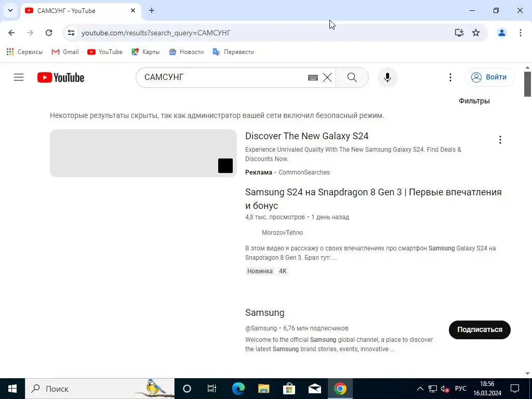Screen dimensions: 532x399
Task: Open Samsung S24 на Snapdragon 8 Gen 3 video
Action: point(373,199)
